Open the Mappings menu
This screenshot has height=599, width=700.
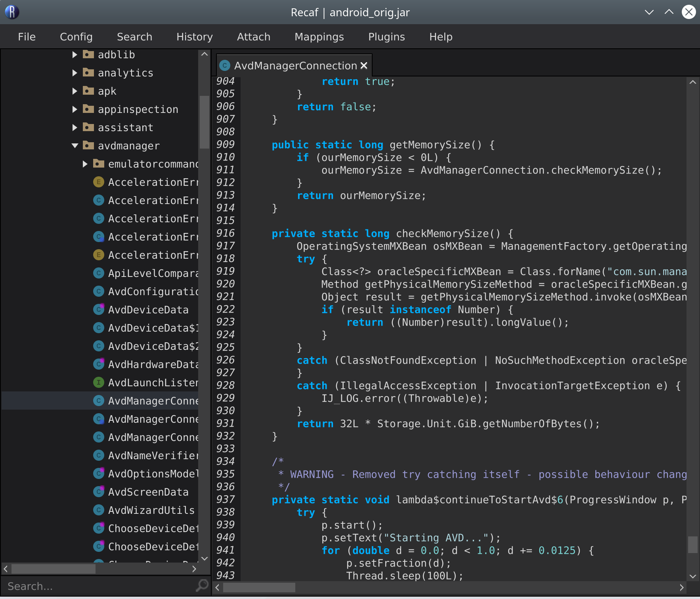click(x=319, y=37)
